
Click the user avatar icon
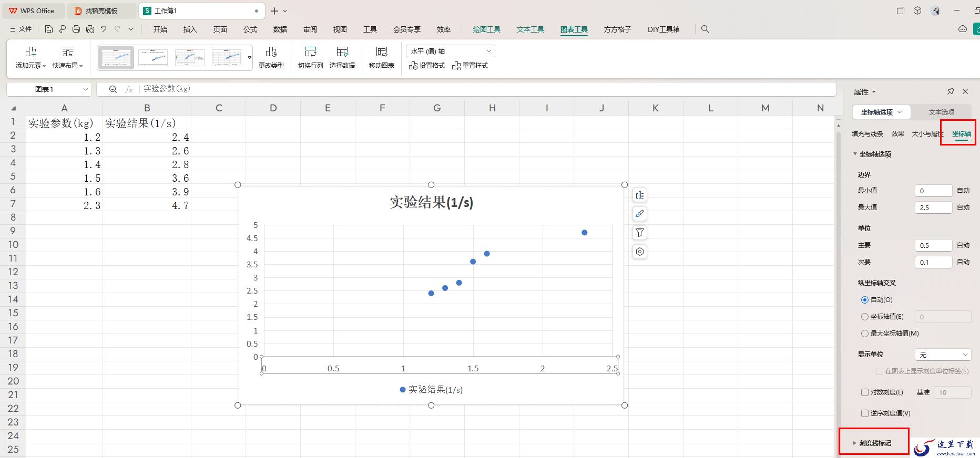pyautogui.click(x=935, y=11)
